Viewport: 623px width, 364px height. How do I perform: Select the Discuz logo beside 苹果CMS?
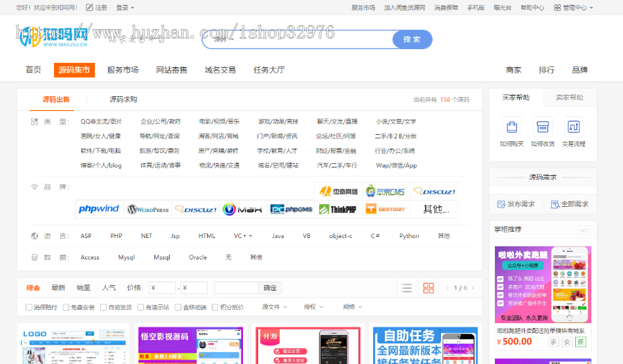(434, 192)
